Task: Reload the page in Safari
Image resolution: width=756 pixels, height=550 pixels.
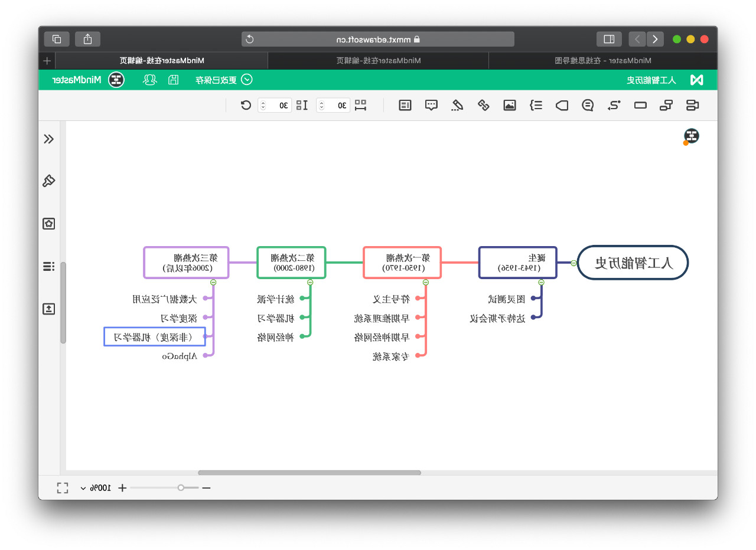Action: click(x=250, y=39)
